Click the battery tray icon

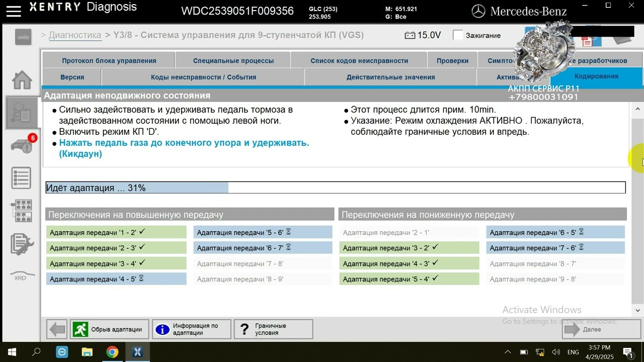pos(524,352)
